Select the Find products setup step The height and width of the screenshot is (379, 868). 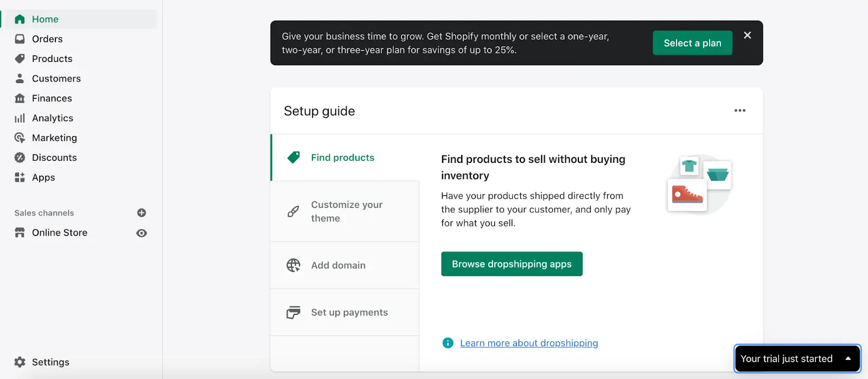[345, 157]
